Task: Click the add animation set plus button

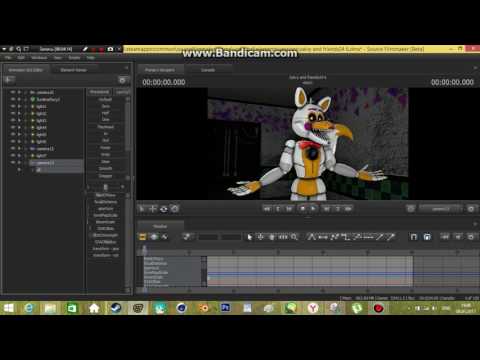Action: tap(9, 80)
